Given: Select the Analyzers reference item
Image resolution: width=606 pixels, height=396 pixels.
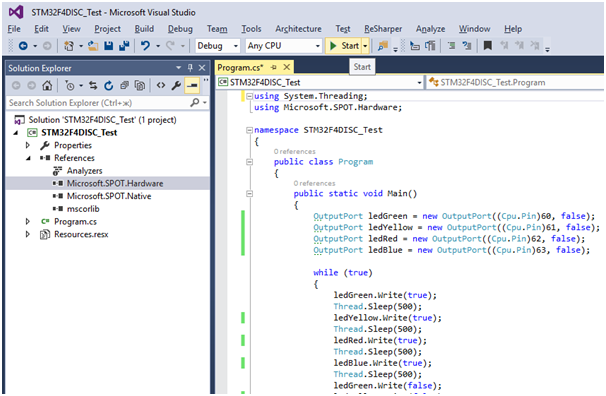Looking at the screenshot, I should 84,171.
